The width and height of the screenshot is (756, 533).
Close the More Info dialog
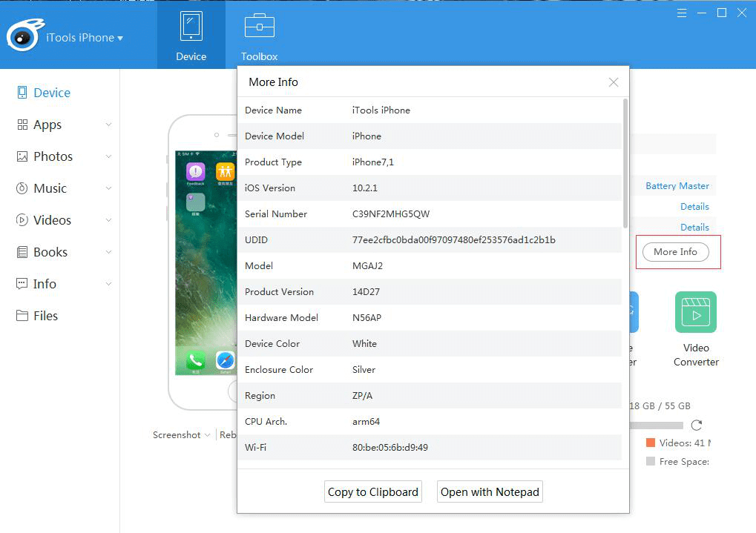click(614, 82)
